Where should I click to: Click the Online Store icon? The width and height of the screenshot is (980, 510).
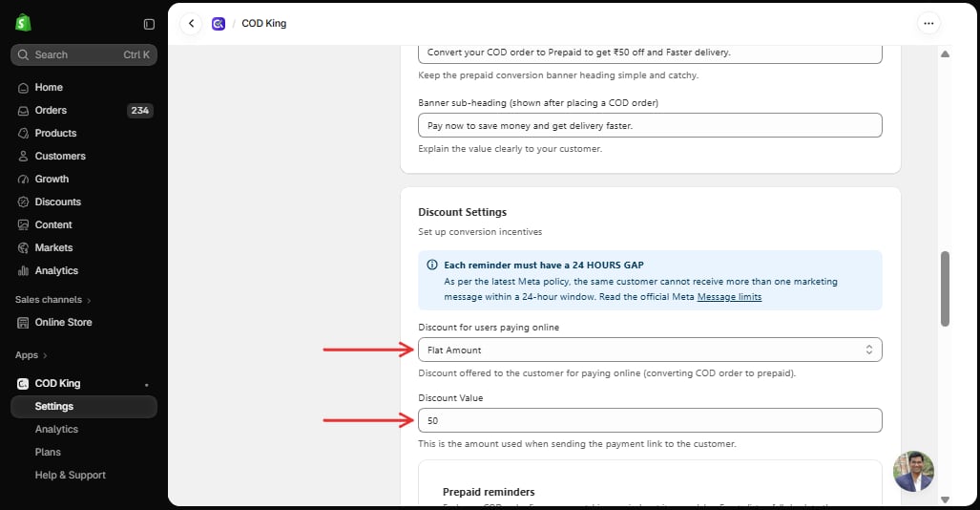click(x=23, y=323)
